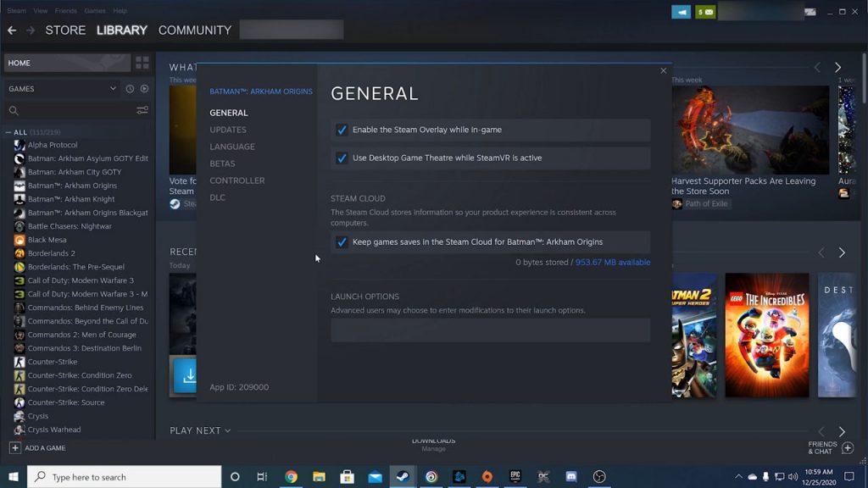868x488 pixels.
Task: Click the Windows Start button
Action: coord(14,476)
